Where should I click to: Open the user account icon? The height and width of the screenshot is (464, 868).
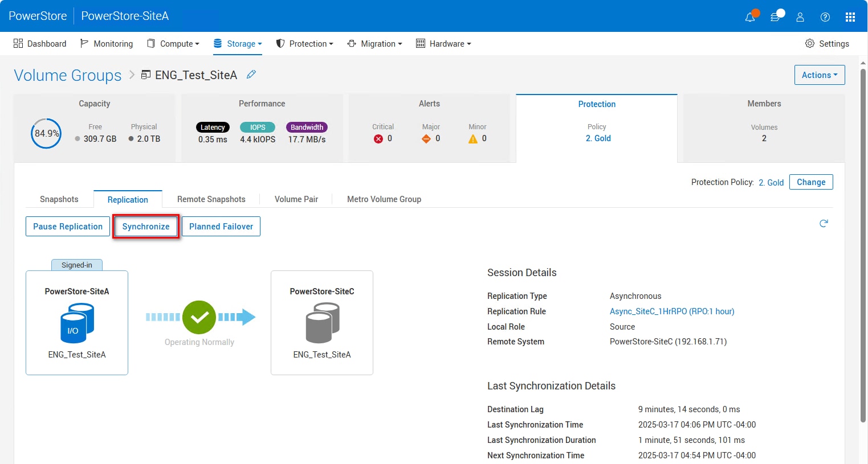point(800,17)
